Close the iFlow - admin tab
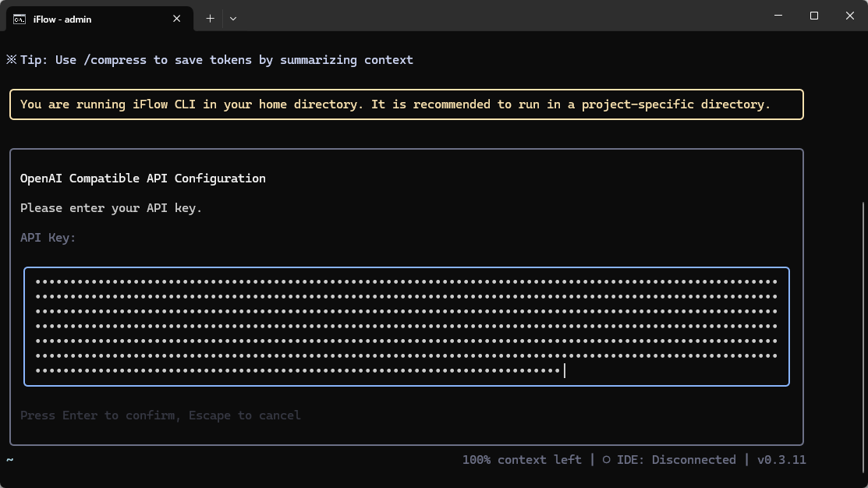Screen dimensions: 868x488 point(177,19)
